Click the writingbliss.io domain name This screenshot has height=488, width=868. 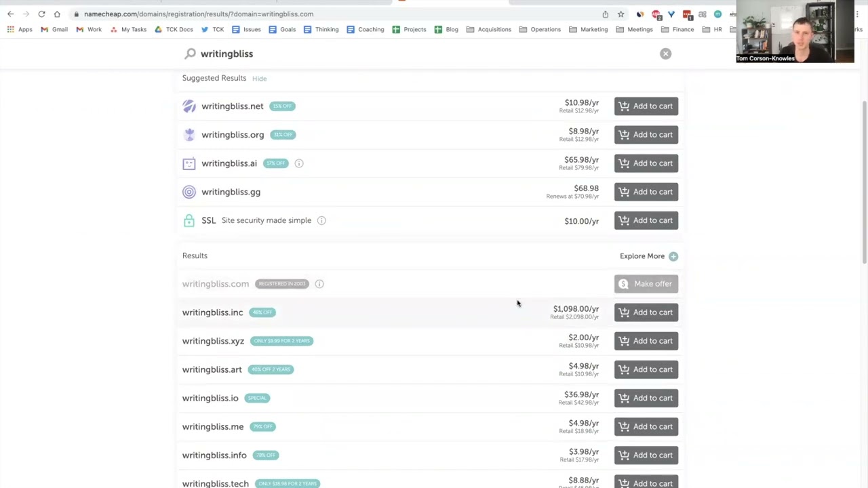pyautogui.click(x=210, y=398)
